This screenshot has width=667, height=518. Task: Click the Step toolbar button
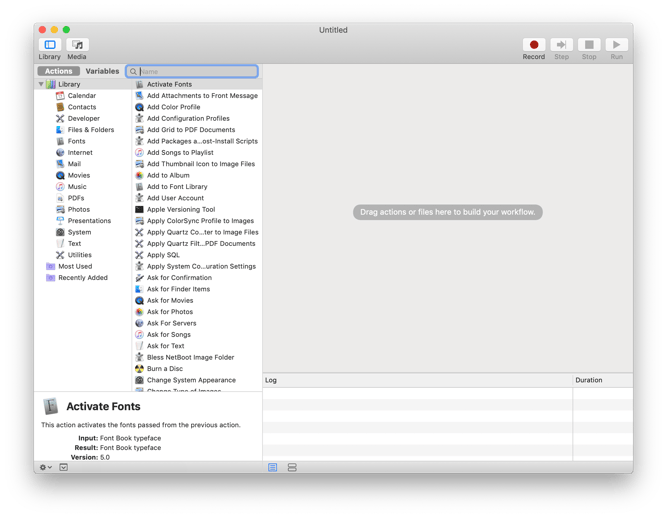coord(562,45)
